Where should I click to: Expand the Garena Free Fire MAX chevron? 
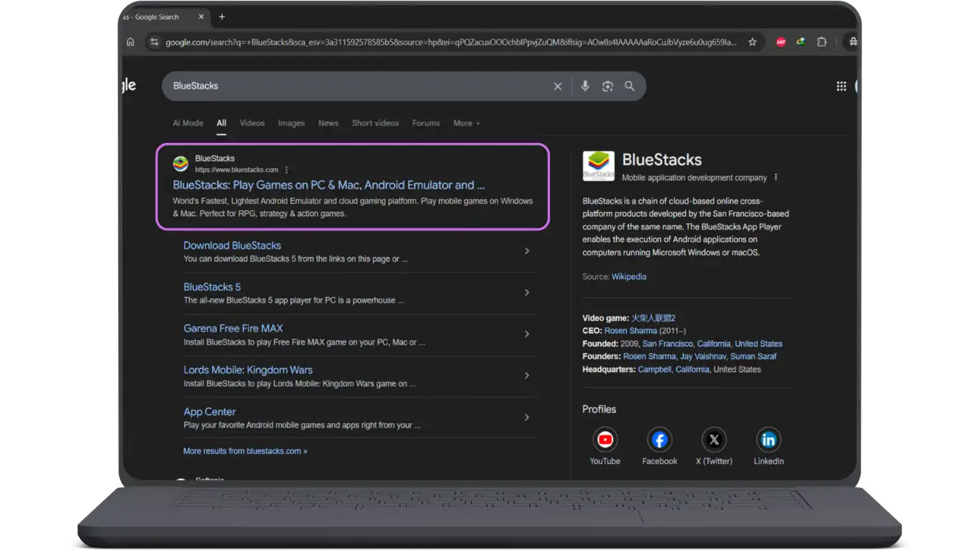point(526,334)
